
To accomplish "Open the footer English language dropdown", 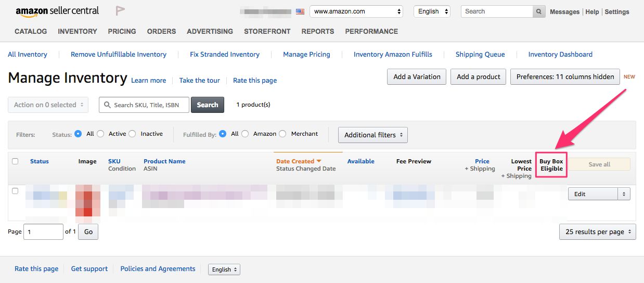I will (224, 269).
